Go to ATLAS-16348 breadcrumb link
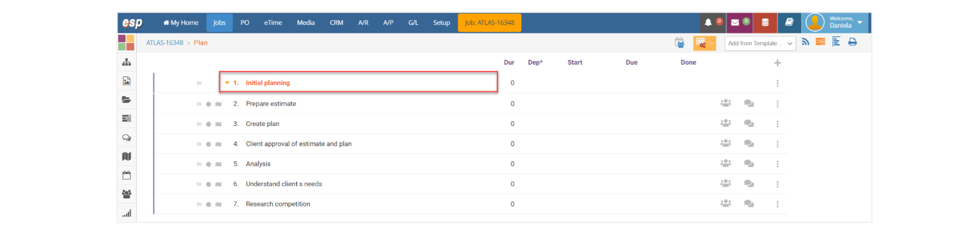Viewport: 980px width, 240px height. click(x=165, y=43)
